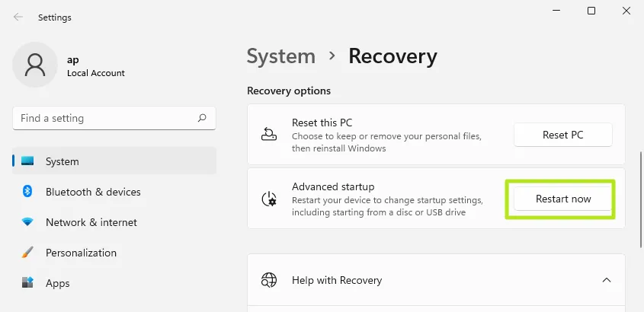
Task: Click the user profile avatar icon
Action: [x=34, y=65]
